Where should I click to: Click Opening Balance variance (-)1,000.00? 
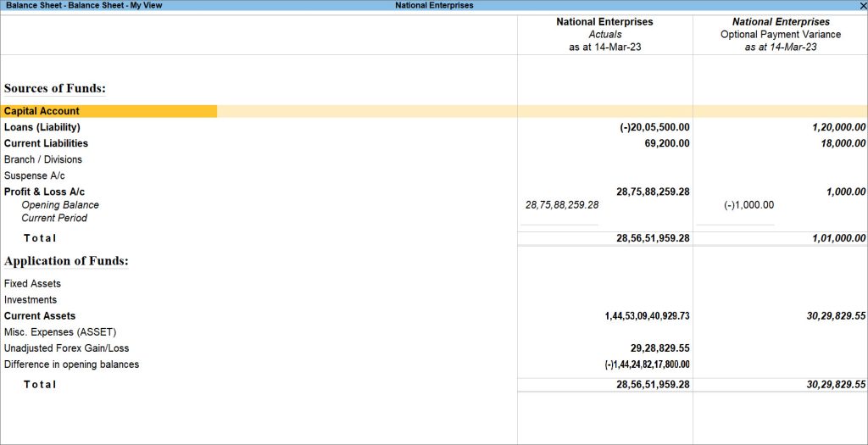749,205
